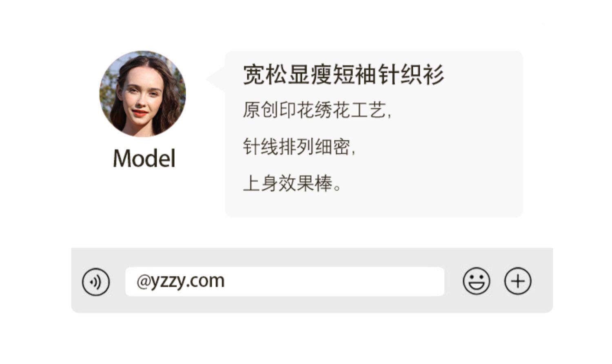This screenshot has width=612, height=364.
Task: Click the @ symbol in the text box
Action: (143, 282)
